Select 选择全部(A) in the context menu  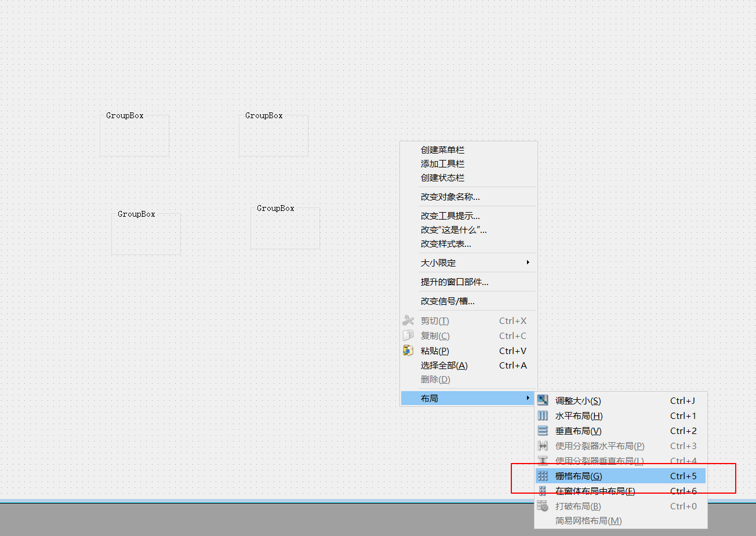click(x=444, y=366)
